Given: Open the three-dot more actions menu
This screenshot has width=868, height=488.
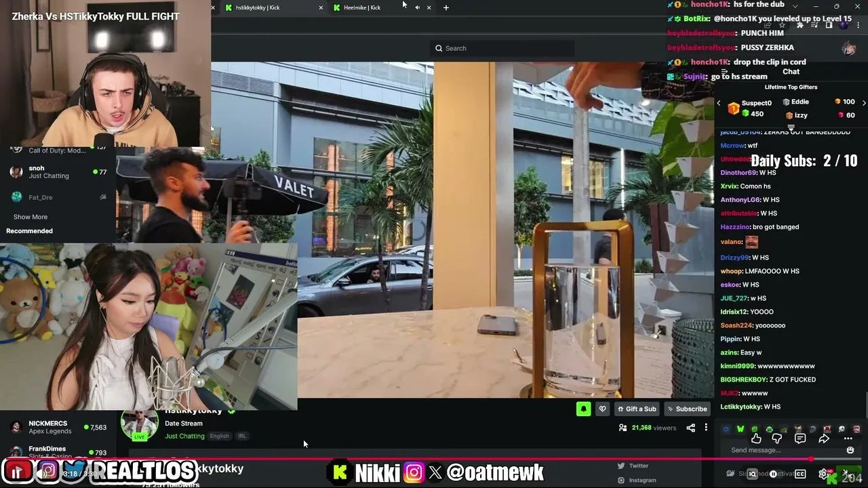Looking at the screenshot, I should 848,439.
